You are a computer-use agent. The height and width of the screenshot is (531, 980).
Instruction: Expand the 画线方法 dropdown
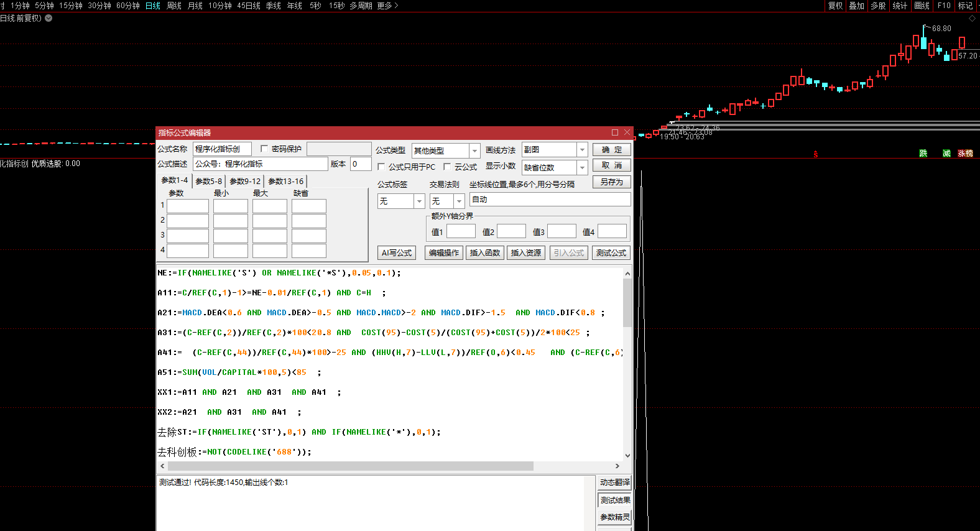coord(582,150)
